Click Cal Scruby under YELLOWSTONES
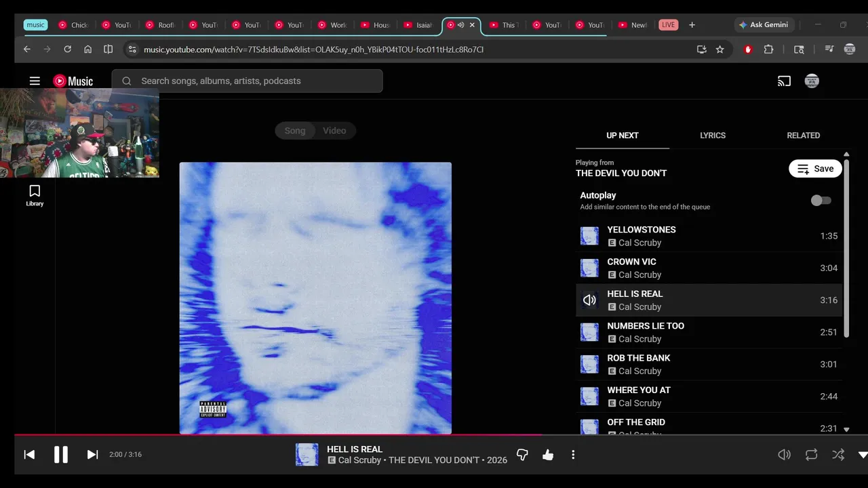 coord(639,243)
